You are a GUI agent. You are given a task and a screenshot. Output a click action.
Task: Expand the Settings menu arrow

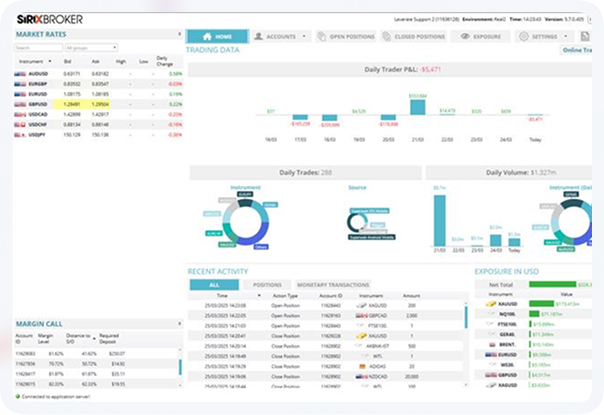point(566,36)
